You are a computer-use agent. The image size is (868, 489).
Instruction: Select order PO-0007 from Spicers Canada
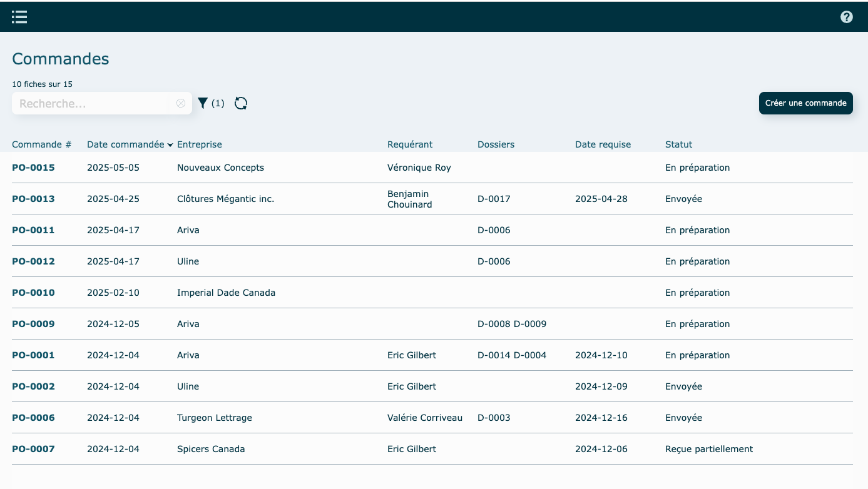[33, 449]
